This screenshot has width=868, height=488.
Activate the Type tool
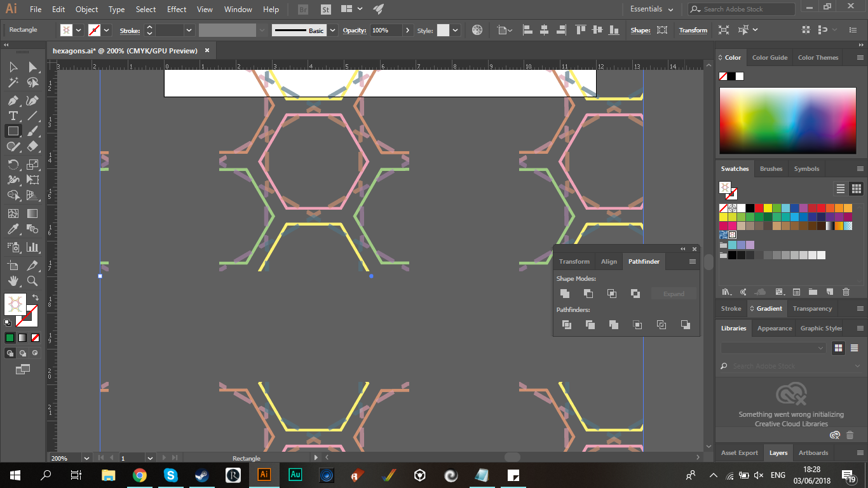13,116
